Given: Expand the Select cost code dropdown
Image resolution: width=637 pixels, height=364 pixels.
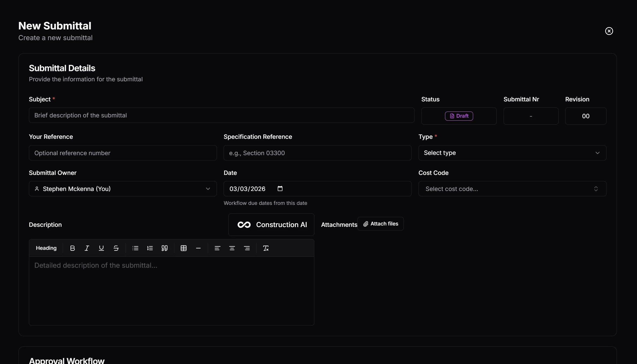Looking at the screenshot, I should [512, 189].
